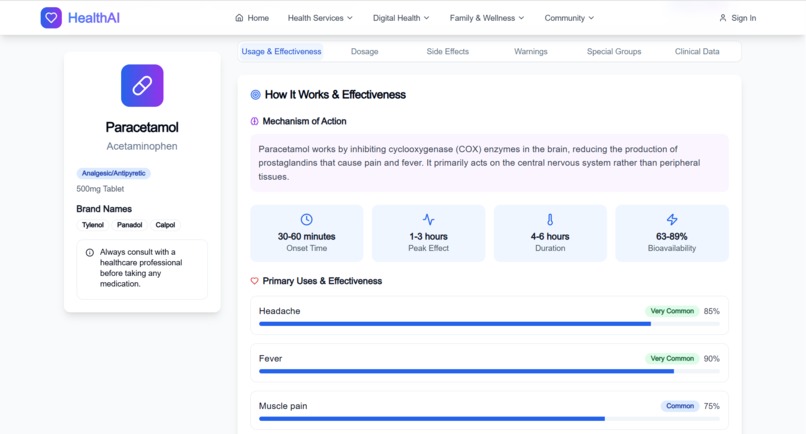806x434 pixels.
Task: Click the Paracetamol pill icon
Action: pyautogui.click(x=142, y=85)
